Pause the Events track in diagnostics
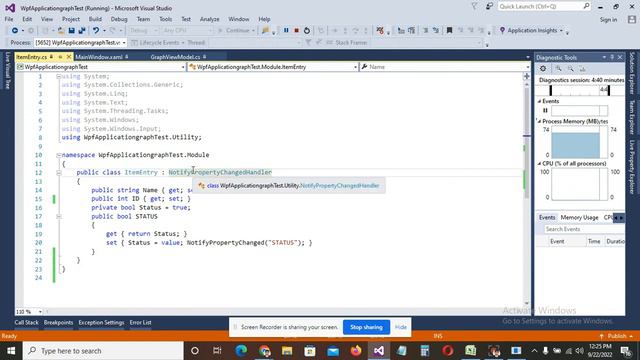640x360 pixels. pos(545,110)
